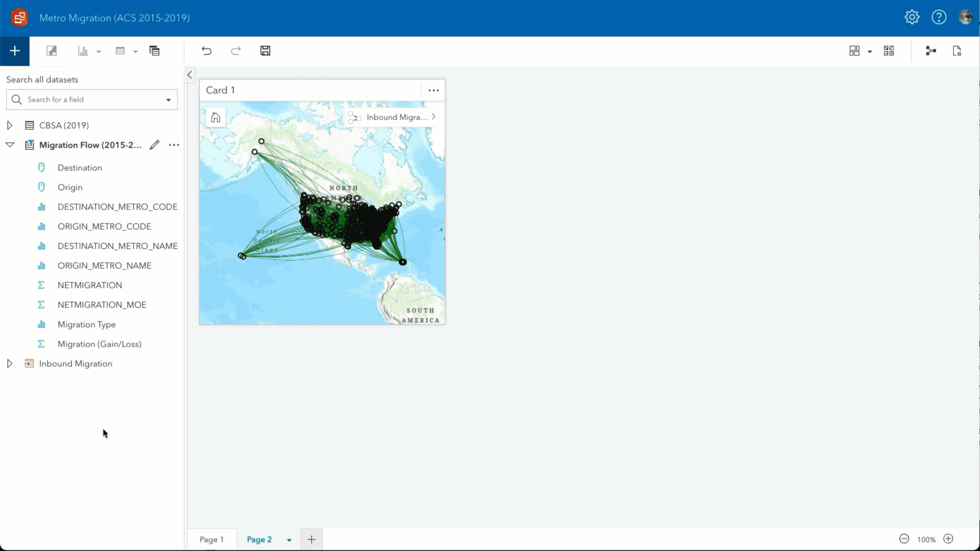Viewport: 980px width, 551px height.
Task: Open the help question mark icon
Action: [x=939, y=17]
